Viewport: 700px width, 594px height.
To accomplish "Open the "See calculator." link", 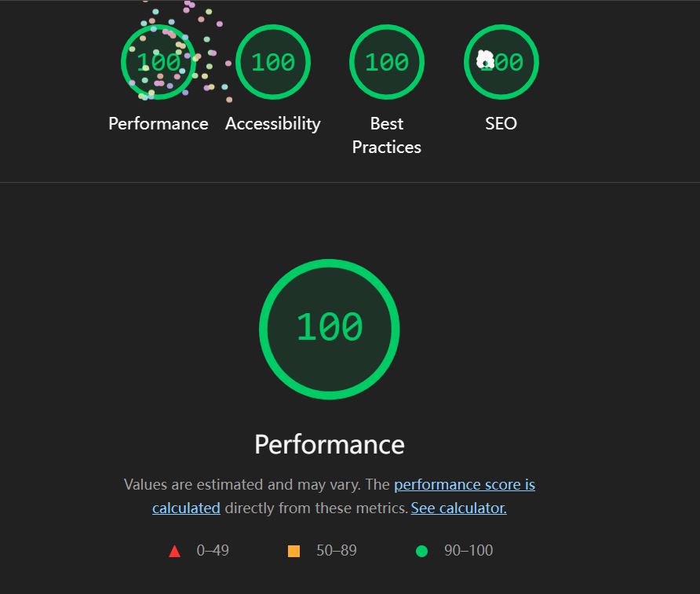I will 458,508.
